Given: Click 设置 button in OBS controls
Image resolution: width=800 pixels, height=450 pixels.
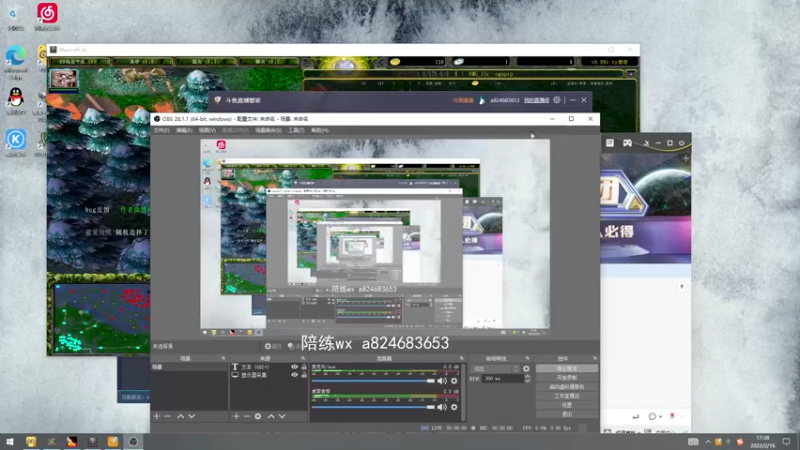Looking at the screenshot, I should (x=567, y=405).
